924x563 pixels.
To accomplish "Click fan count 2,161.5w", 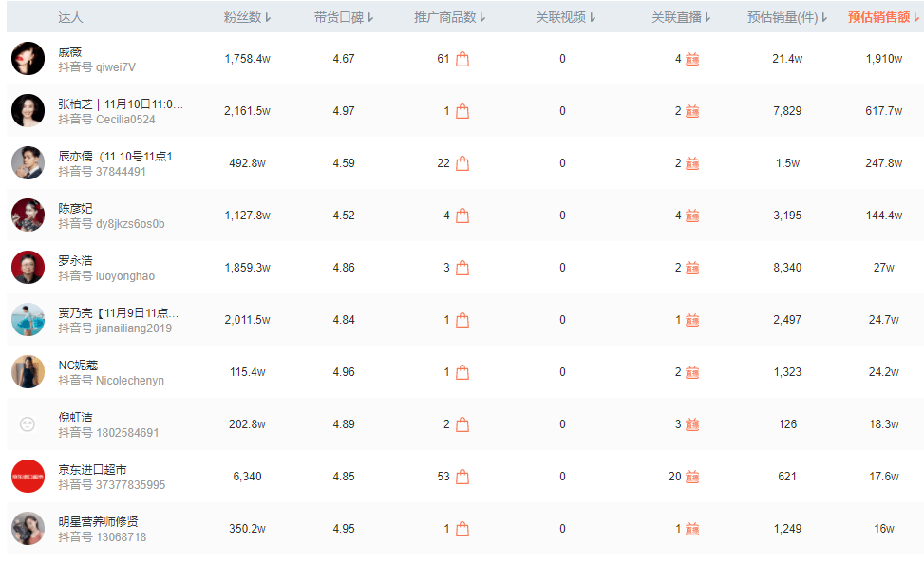I will point(247,111).
